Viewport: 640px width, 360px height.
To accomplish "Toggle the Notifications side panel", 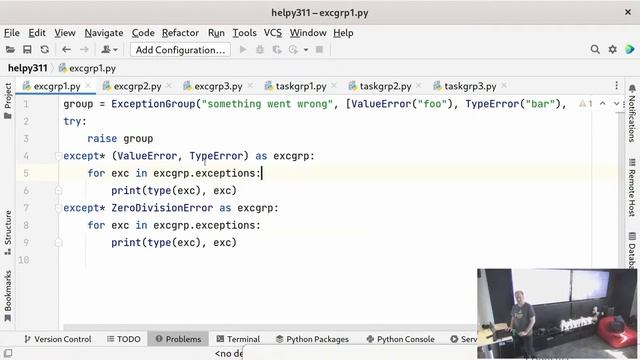I will [x=632, y=113].
